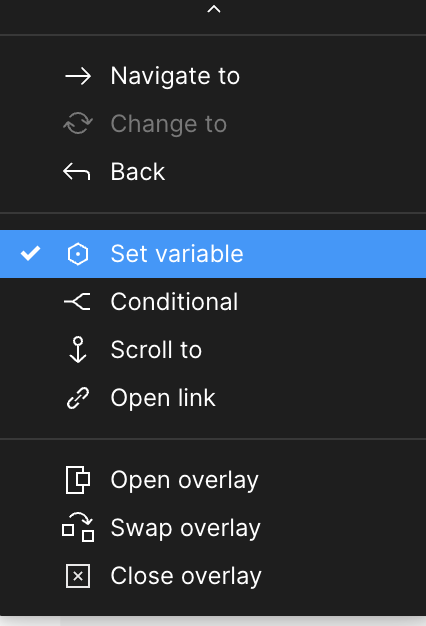Viewport: 426px width, 626px height.
Task: Click the Set variable hexagon icon
Action: point(77,254)
